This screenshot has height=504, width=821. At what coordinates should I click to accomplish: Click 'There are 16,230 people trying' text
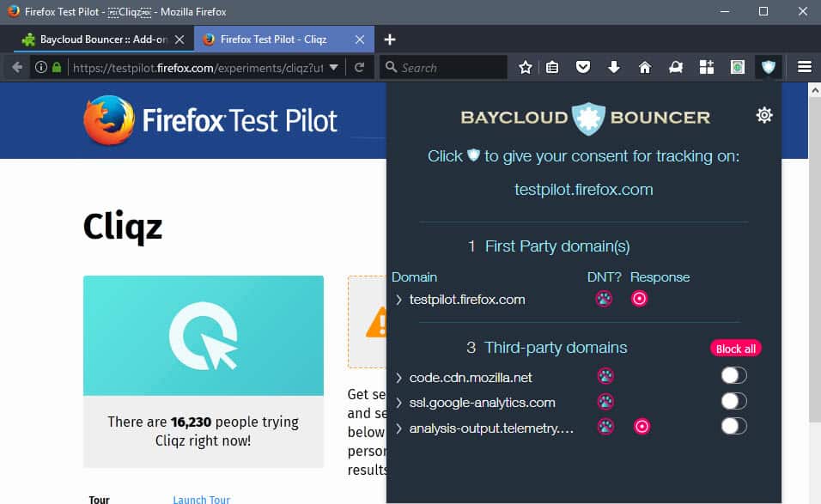[x=204, y=422]
